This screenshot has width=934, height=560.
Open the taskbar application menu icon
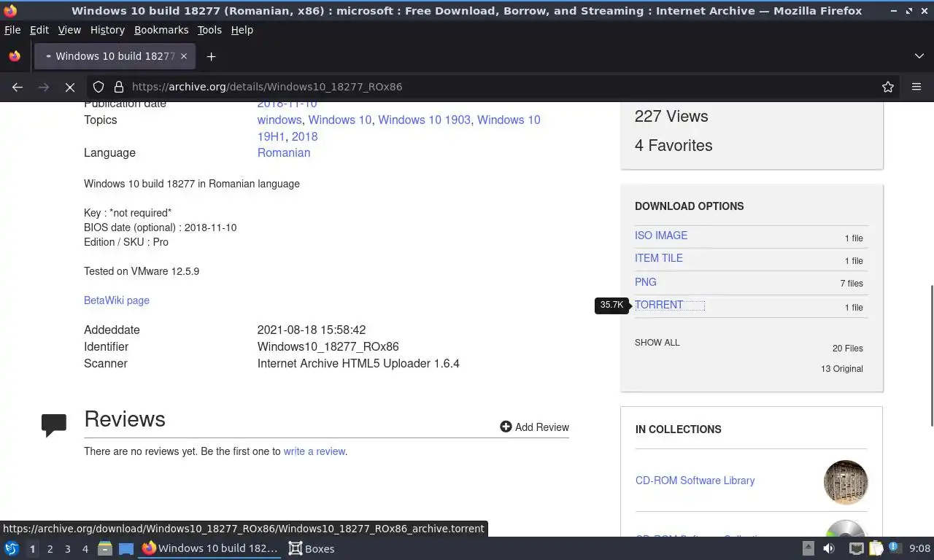tap(12, 548)
